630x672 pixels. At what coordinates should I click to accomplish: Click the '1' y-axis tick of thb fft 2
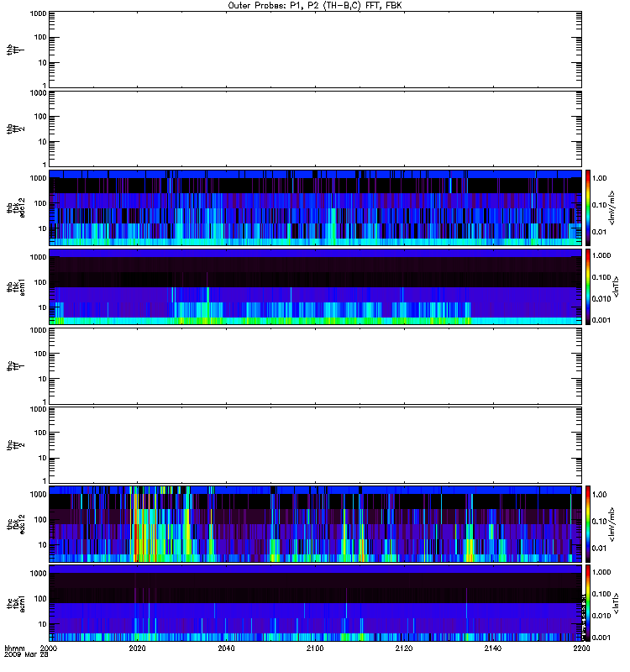pos(45,165)
